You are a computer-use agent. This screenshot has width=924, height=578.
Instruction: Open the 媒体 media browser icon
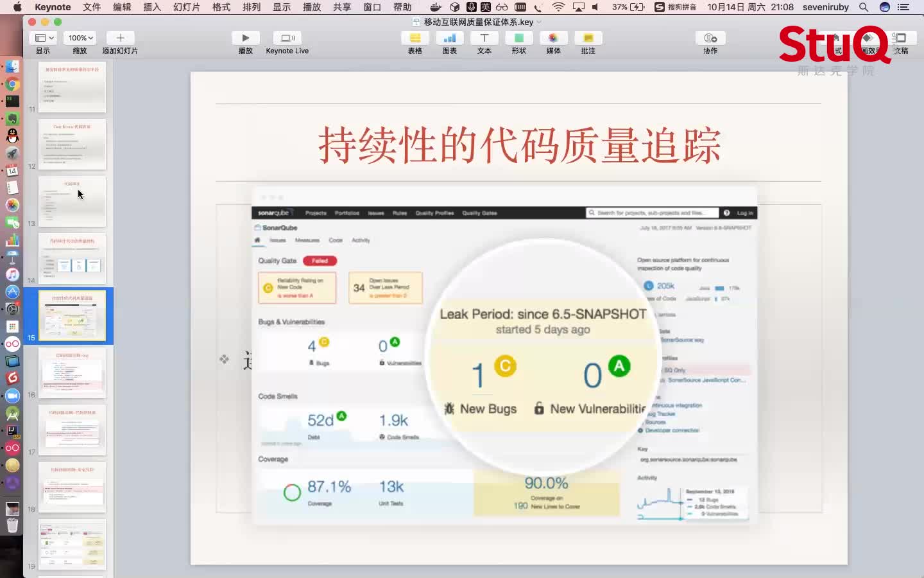click(x=553, y=38)
